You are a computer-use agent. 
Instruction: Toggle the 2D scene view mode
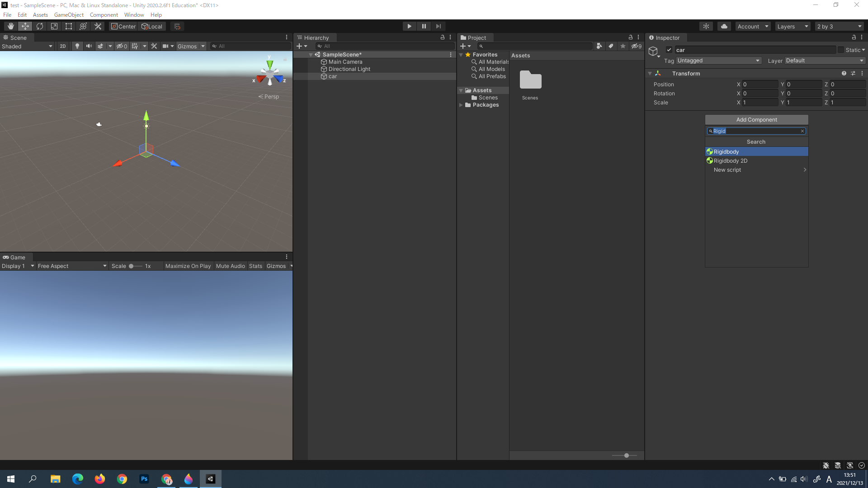click(63, 46)
